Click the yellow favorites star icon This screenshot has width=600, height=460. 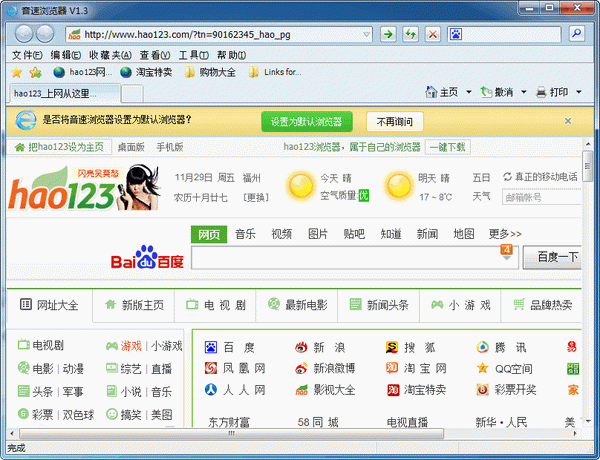[x=17, y=72]
